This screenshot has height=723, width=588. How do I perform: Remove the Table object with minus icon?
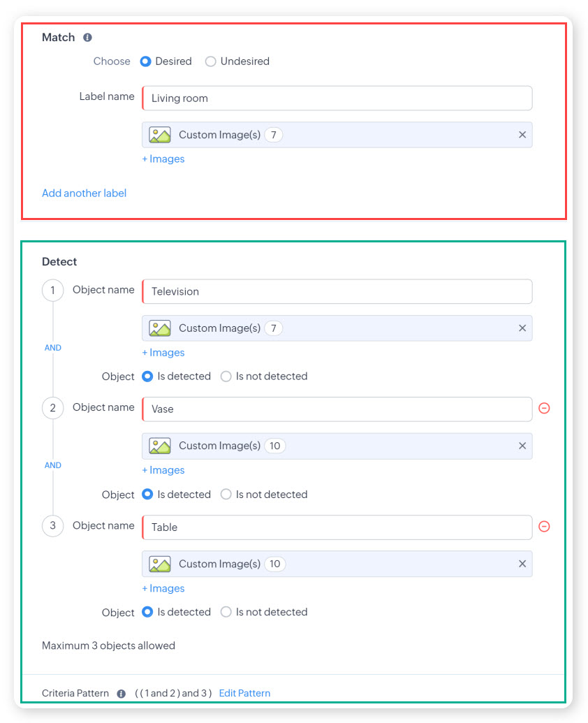(x=544, y=527)
